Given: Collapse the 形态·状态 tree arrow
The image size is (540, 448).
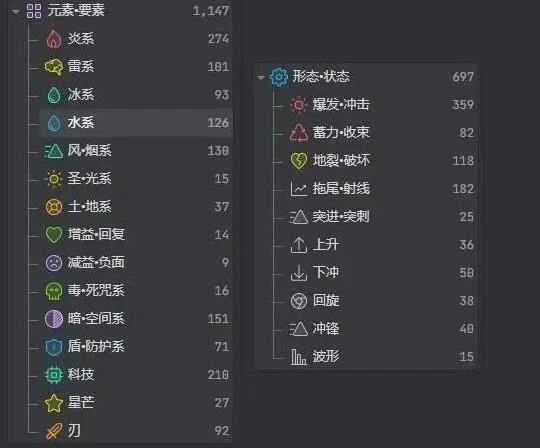Looking at the screenshot, I should [261, 77].
